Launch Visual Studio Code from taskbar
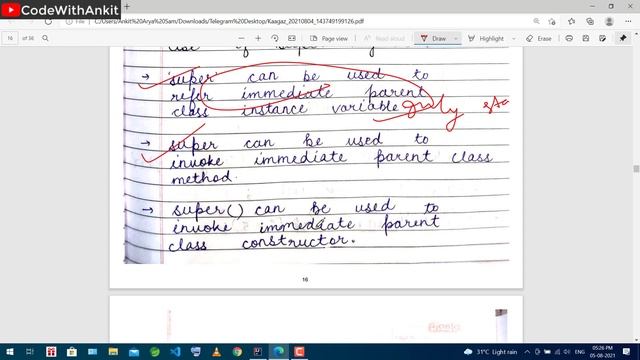 click(176, 351)
